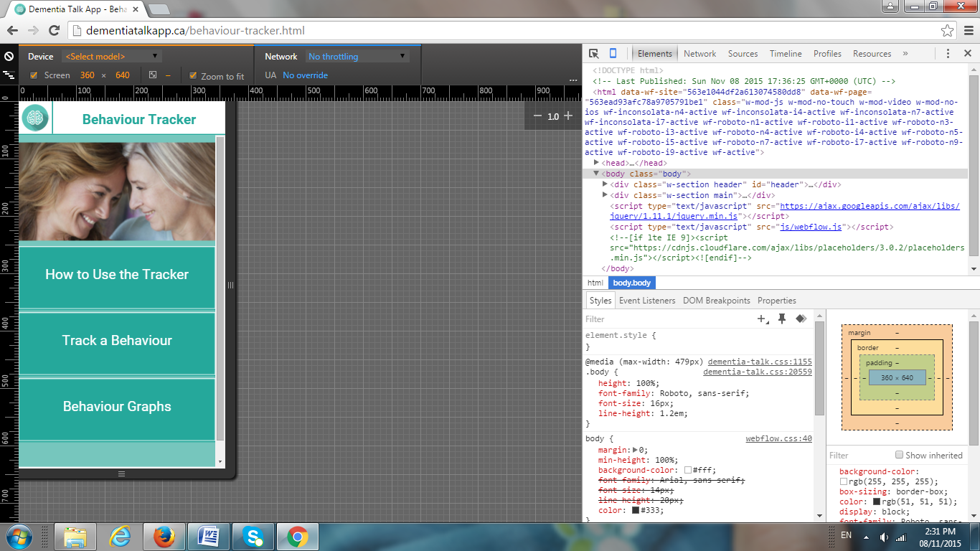This screenshot has height=551, width=980.
Task: Open the Network throttling dropdown
Action: (x=357, y=56)
